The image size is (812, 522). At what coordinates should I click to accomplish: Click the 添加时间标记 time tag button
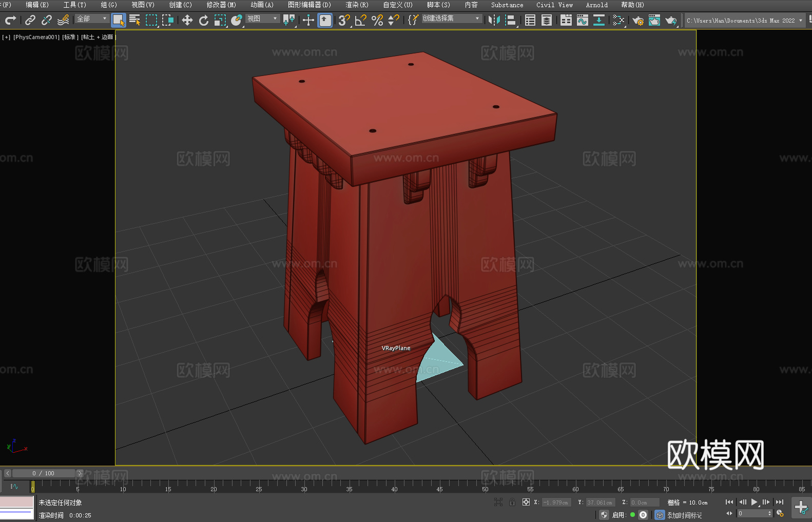(685, 515)
